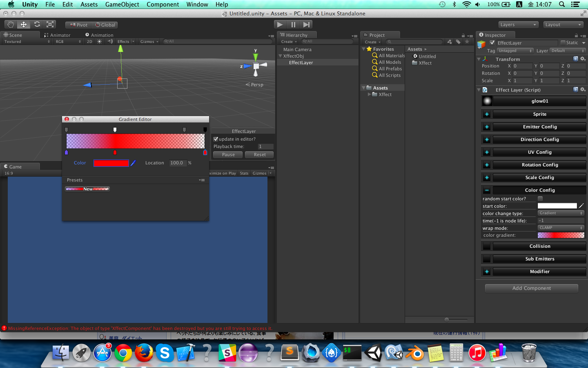Click the scene orientation gizmo cube
This screenshot has height=368, width=588.
click(256, 66)
